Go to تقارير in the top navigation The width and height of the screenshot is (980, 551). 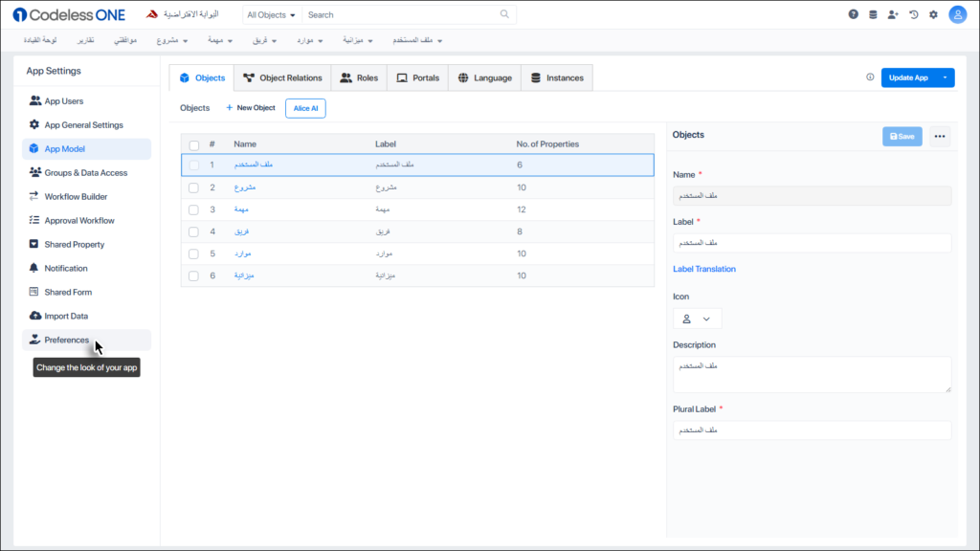click(x=85, y=40)
